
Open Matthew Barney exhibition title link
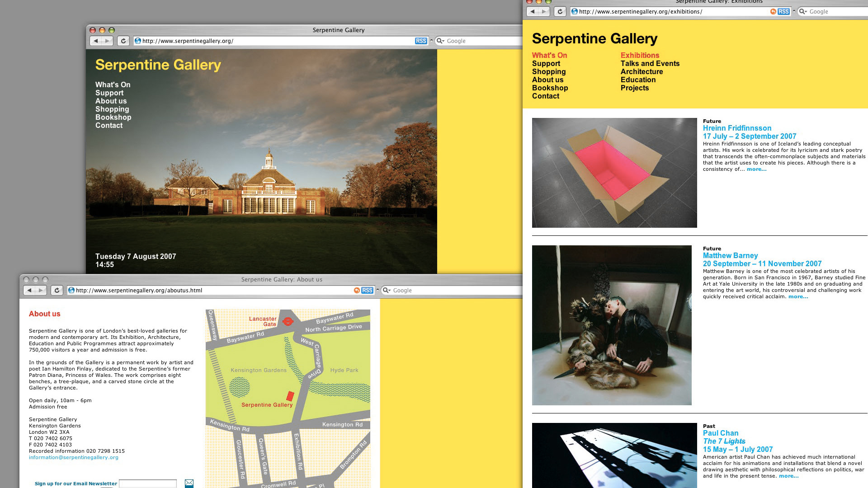tap(730, 256)
